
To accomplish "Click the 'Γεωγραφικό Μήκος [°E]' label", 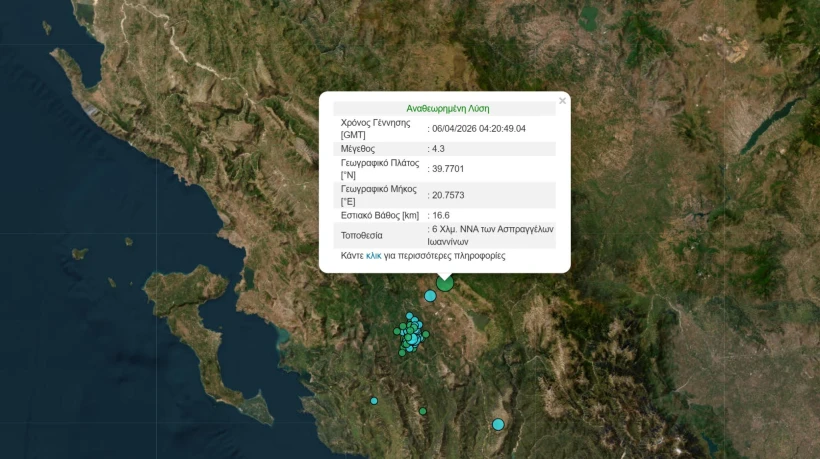I will coord(379,195).
